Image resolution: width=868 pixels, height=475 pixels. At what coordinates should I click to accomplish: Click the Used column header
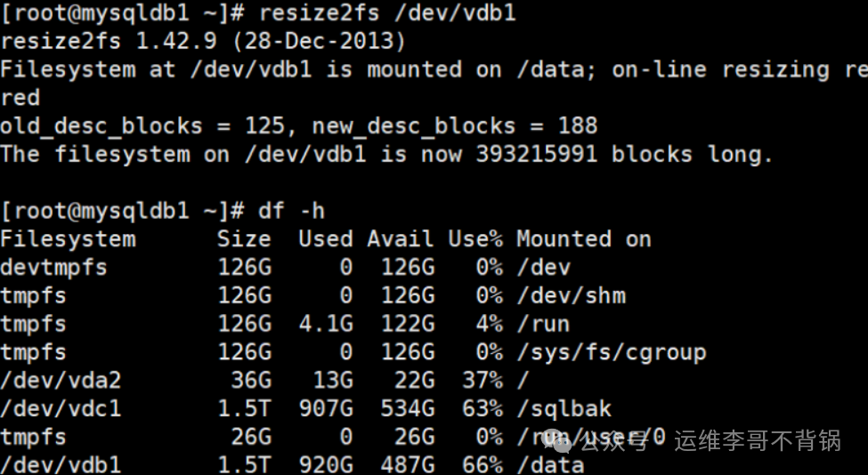coord(325,239)
